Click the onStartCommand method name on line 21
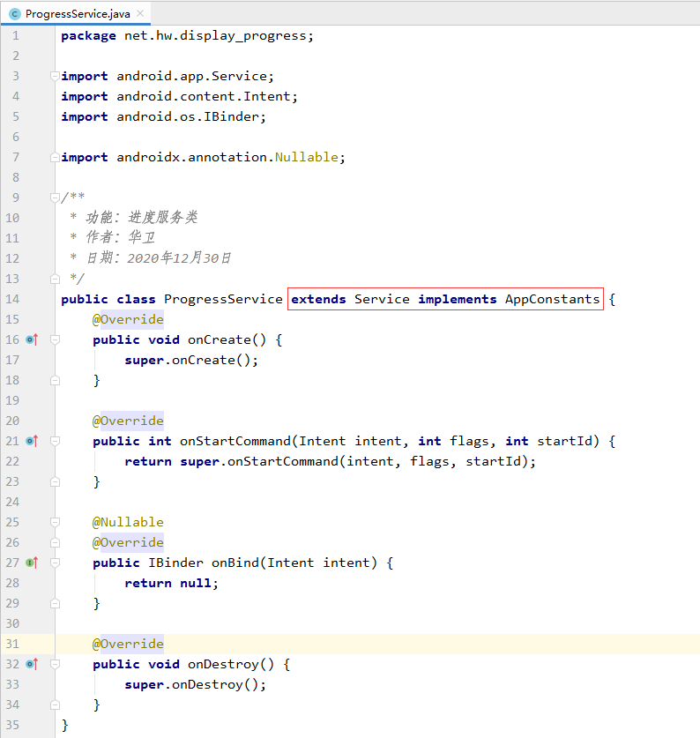The width and height of the screenshot is (700, 738). [235, 441]
